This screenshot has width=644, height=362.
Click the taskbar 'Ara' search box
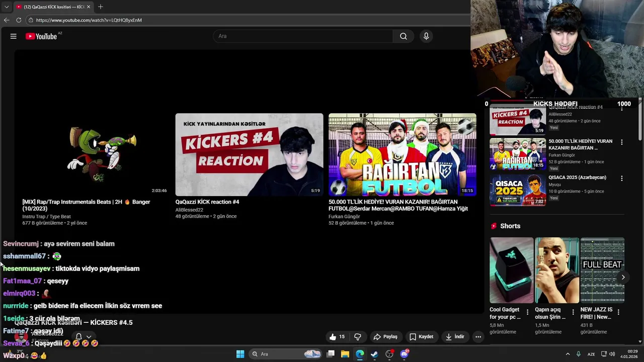(x=286, y=354)
